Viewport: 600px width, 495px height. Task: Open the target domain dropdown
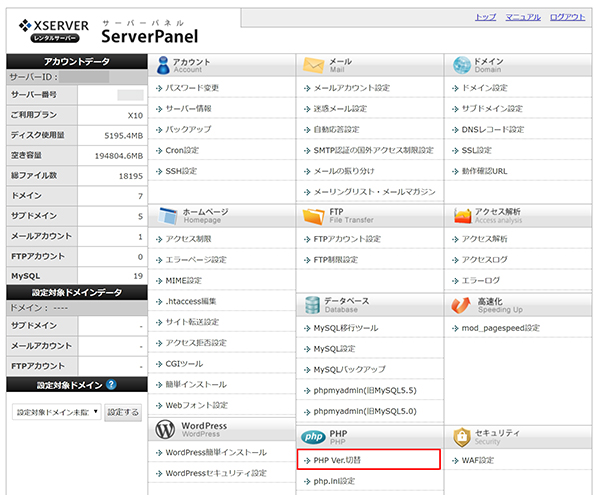click(57, 412)
